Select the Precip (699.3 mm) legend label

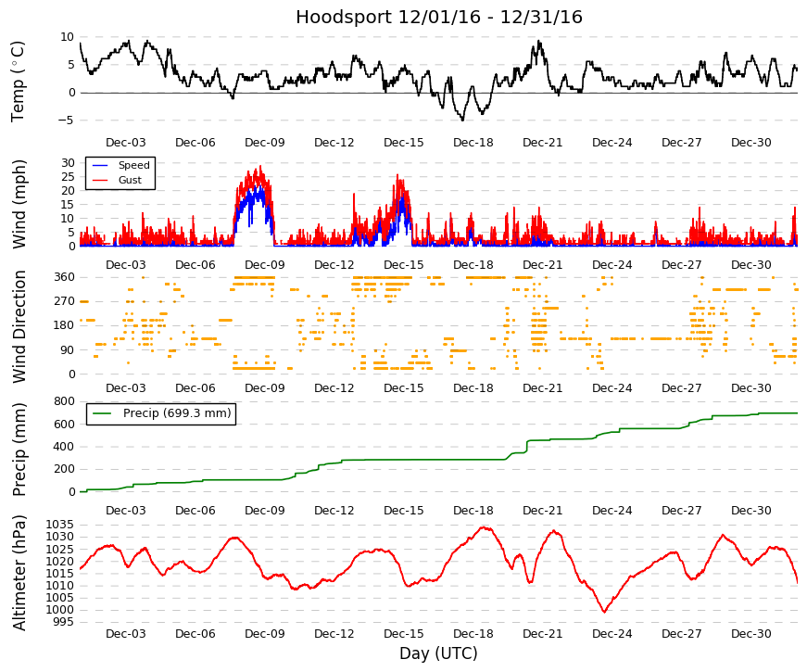(177, 413)
